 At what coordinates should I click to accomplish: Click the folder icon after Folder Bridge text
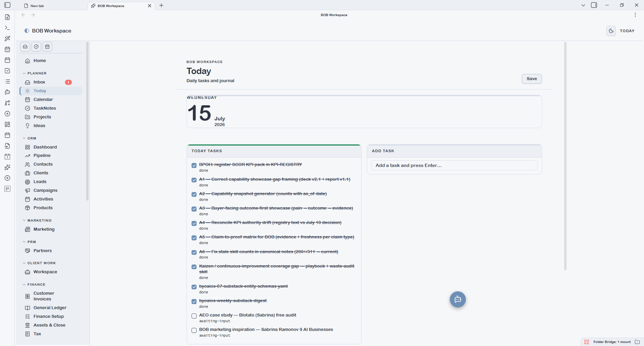coord(637,342)
